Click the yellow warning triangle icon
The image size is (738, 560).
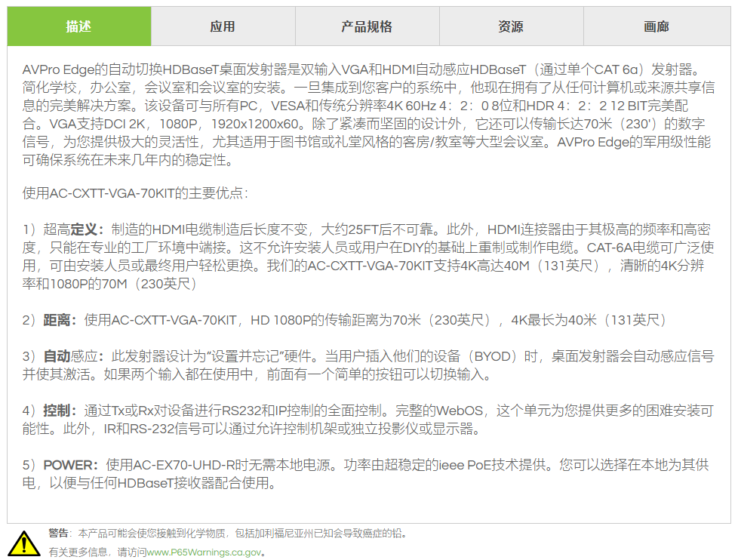point(24,543)
